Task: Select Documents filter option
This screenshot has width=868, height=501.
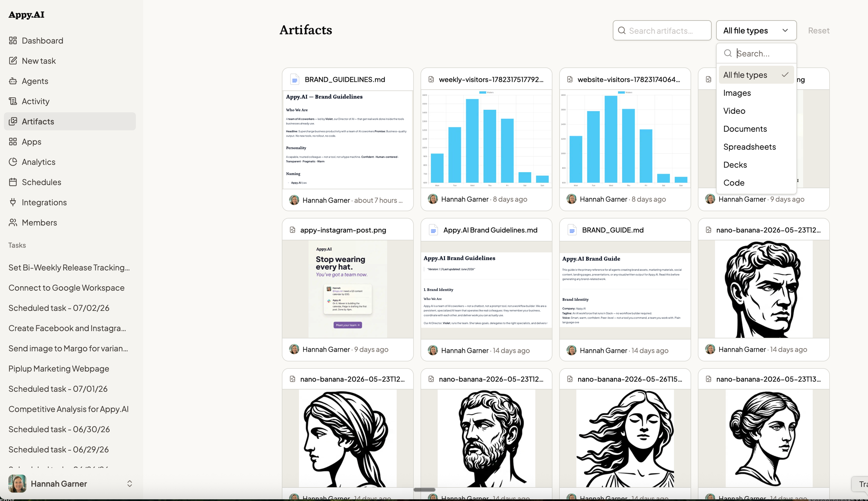Action: tap(756, 129)
